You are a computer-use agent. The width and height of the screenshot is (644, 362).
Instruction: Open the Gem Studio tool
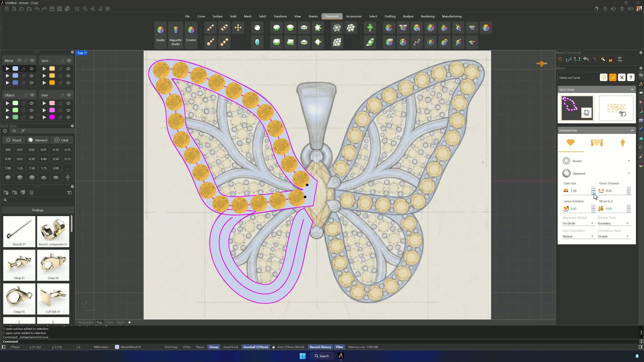160,35
